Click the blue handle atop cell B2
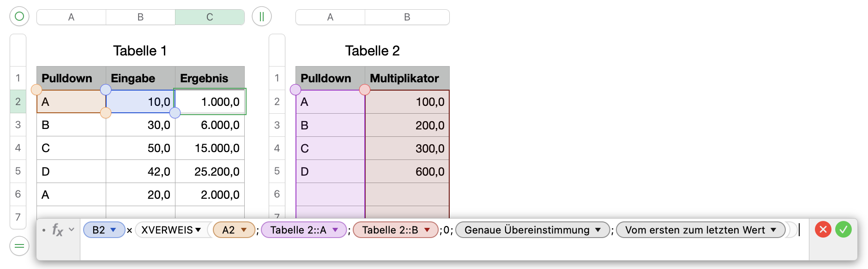 click(106, 90)
